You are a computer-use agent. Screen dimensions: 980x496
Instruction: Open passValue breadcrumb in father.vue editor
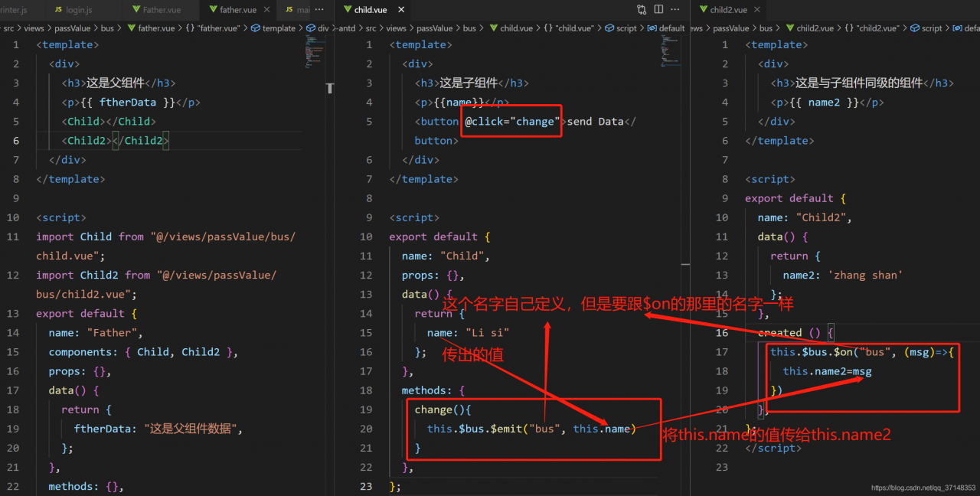[71, 28]
